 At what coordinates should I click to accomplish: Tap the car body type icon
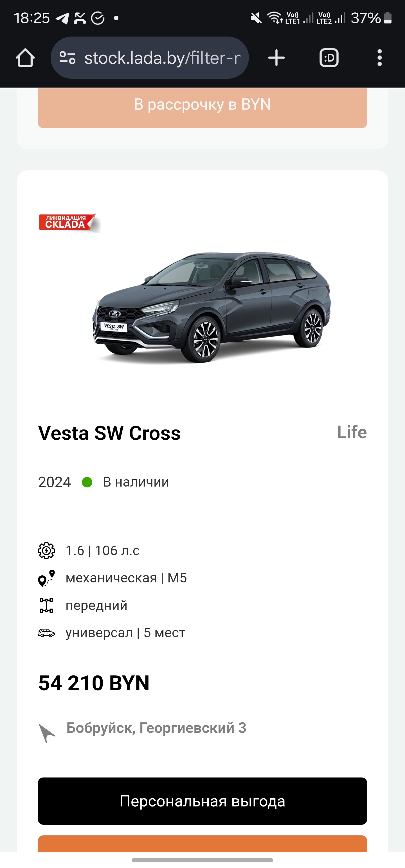tap(46, 633)
